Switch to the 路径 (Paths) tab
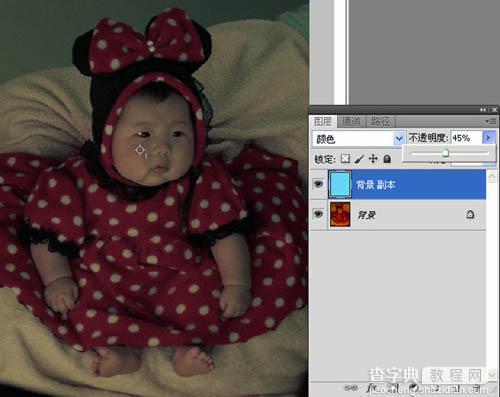 tap(380, 121)
